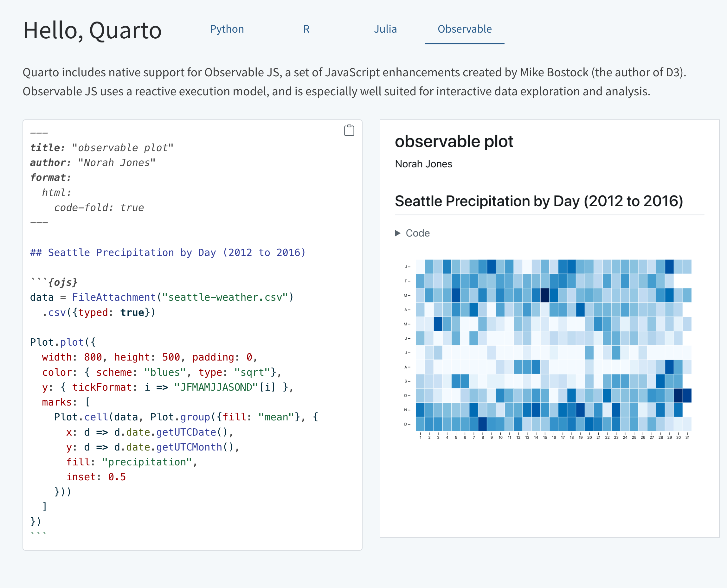Select the dark December cell on day 8

[482, 424]
